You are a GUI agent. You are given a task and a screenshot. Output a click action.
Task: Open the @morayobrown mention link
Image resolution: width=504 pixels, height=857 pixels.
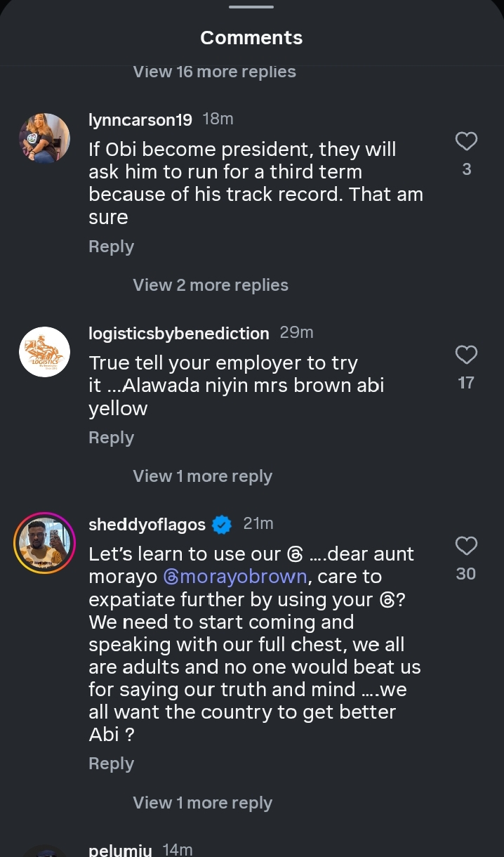(235, 577)
